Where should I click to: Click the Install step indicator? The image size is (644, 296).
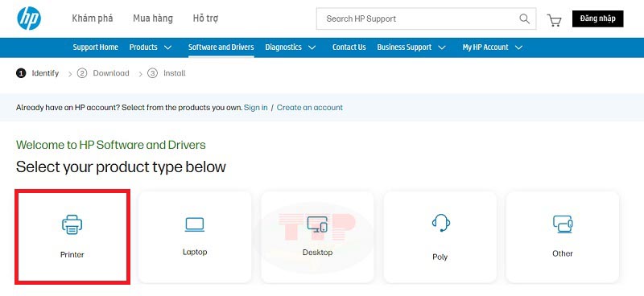point(167,73)
